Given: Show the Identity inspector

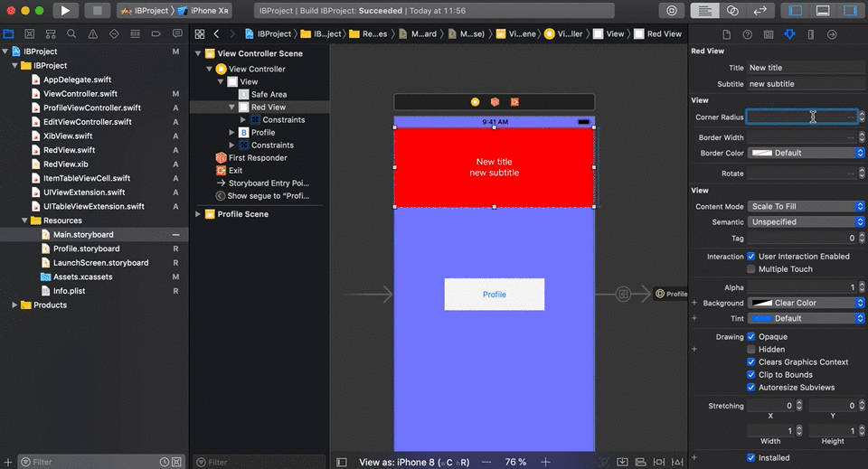Looking at the screenshot, I should (769, 34).
